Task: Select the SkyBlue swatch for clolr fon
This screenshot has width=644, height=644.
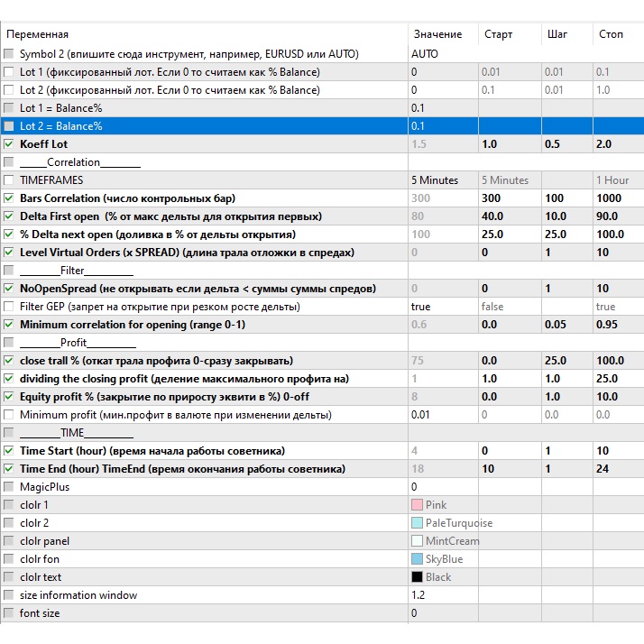Action: coord(417,559)
